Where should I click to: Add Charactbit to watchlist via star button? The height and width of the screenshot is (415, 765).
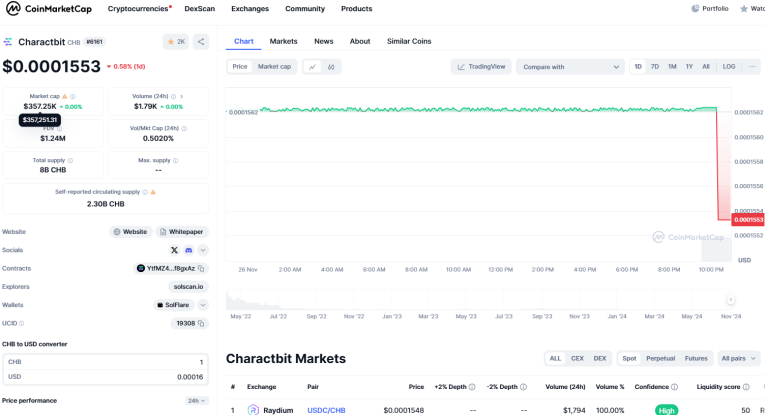[x=176, y=42]
